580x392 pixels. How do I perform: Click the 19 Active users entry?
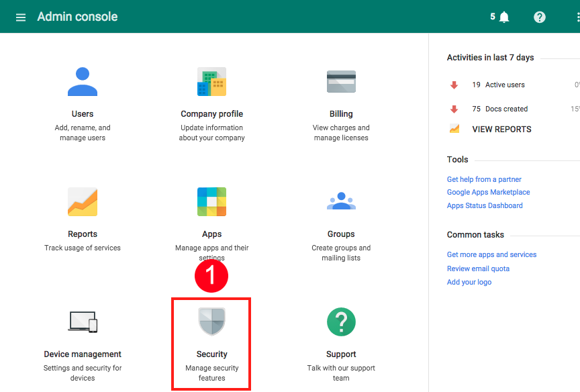pyautogui.click(x=498, y=85)
